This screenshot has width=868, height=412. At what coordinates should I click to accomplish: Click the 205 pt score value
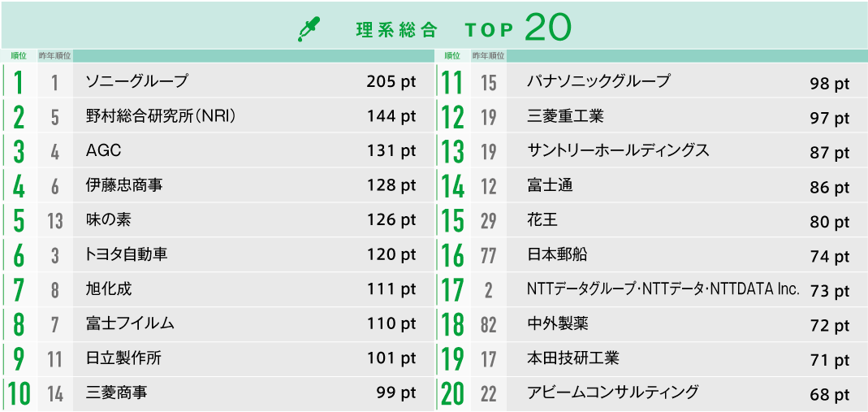(x=391, y=82)
